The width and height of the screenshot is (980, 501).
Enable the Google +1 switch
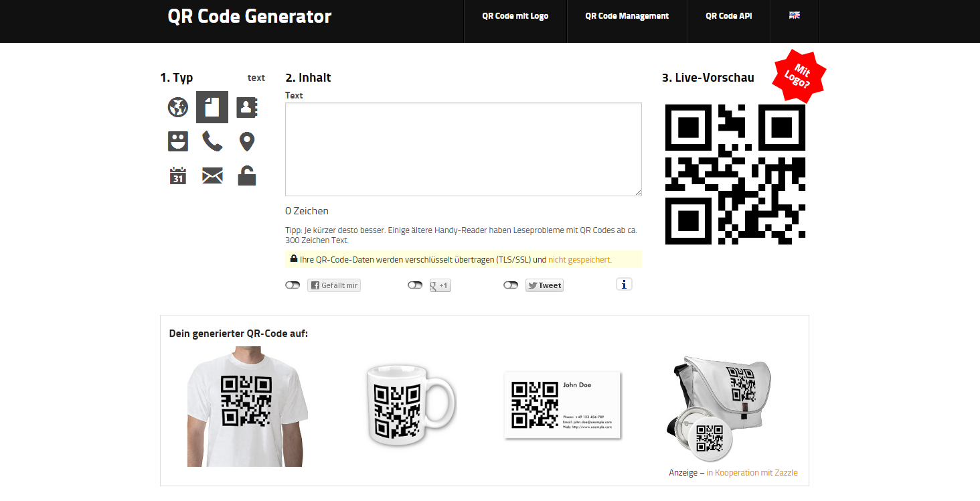(415, 285)
